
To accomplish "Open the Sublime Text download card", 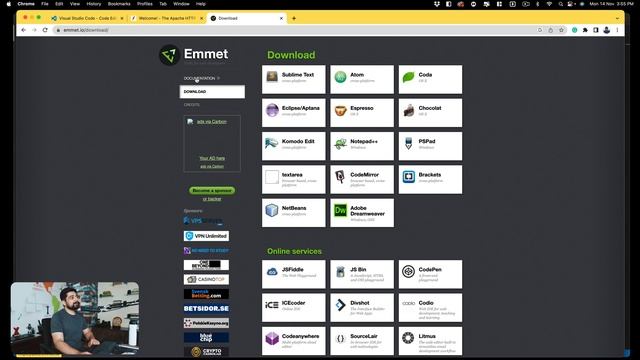I will pyautogui.click(x=294, y=79).
